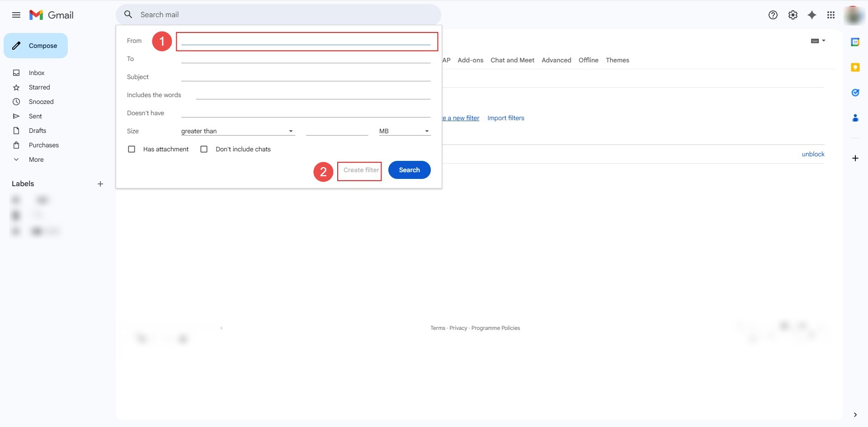Open the Support help icon

(773, 15)
